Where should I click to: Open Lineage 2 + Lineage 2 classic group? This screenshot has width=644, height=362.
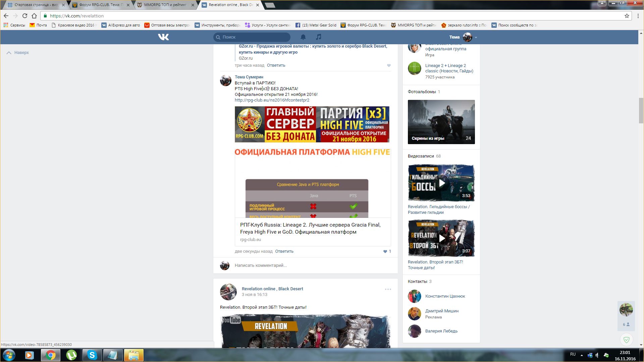pyautogui.click(x=449, y=68)
